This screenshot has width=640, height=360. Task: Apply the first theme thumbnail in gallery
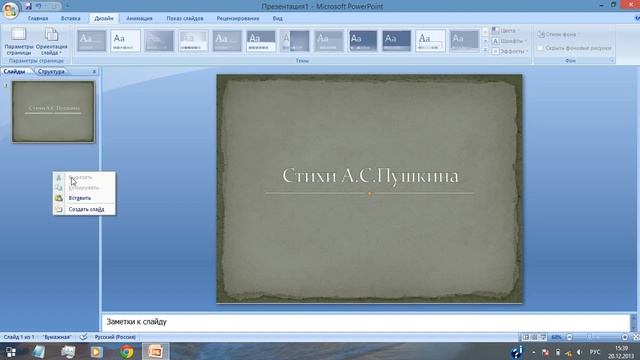pyautogui.click(x=92, y=41)
